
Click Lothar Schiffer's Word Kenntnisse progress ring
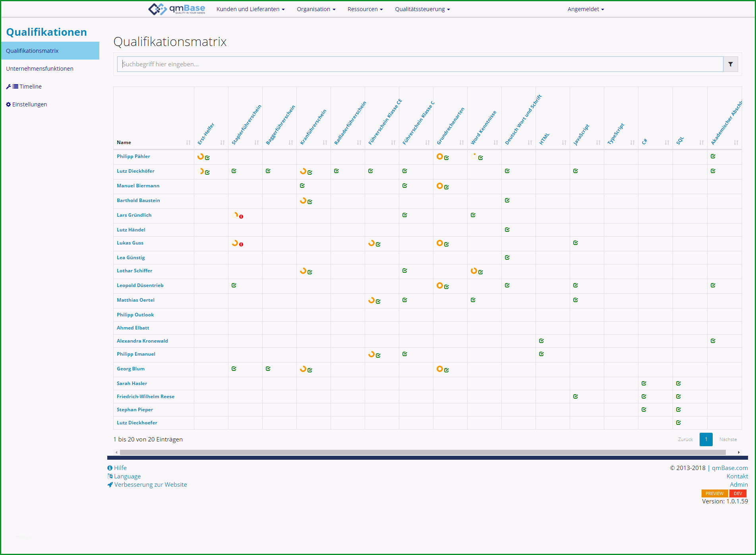474,271
